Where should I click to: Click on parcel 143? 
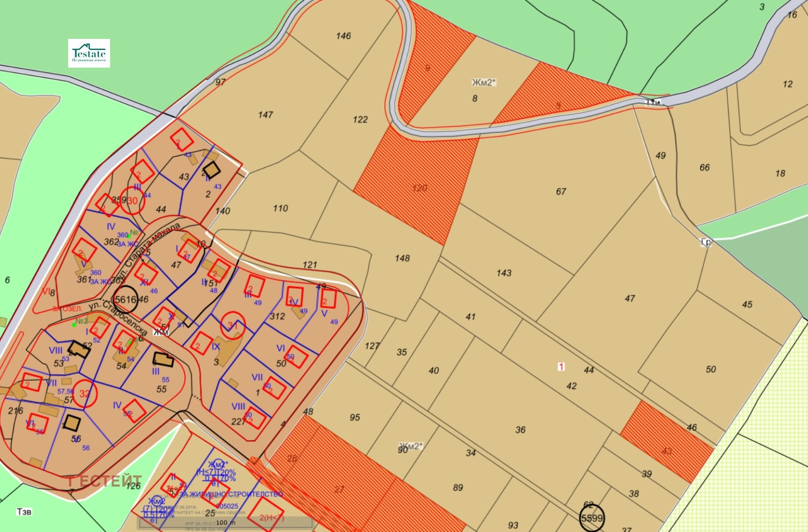point(503,273)
